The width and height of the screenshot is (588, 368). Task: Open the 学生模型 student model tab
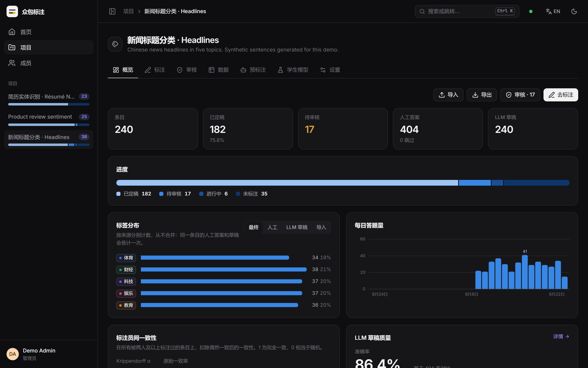click(x=293, y=70)
